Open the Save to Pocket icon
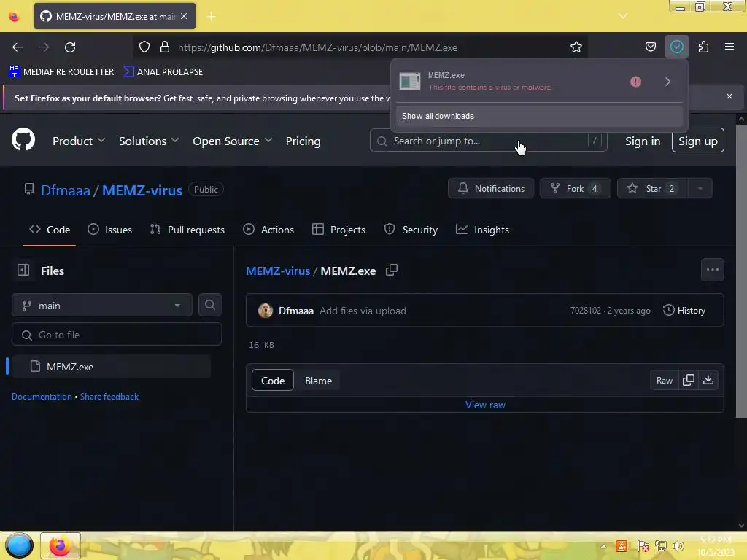The image size is (747, 560). pos(650,47)
